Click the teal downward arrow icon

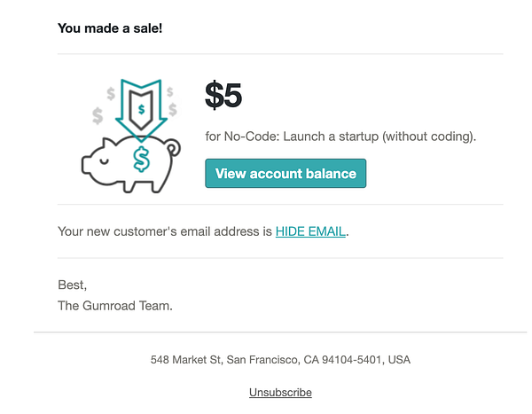141,110
